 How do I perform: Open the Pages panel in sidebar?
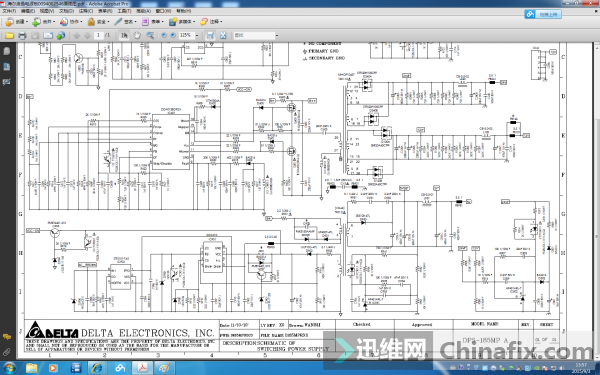coord(7,51)
